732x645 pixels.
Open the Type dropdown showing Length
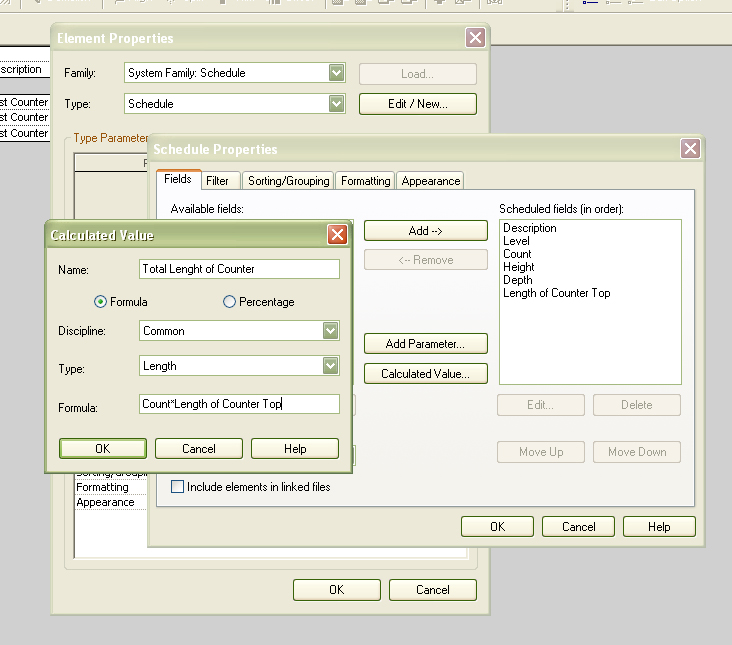330,366
